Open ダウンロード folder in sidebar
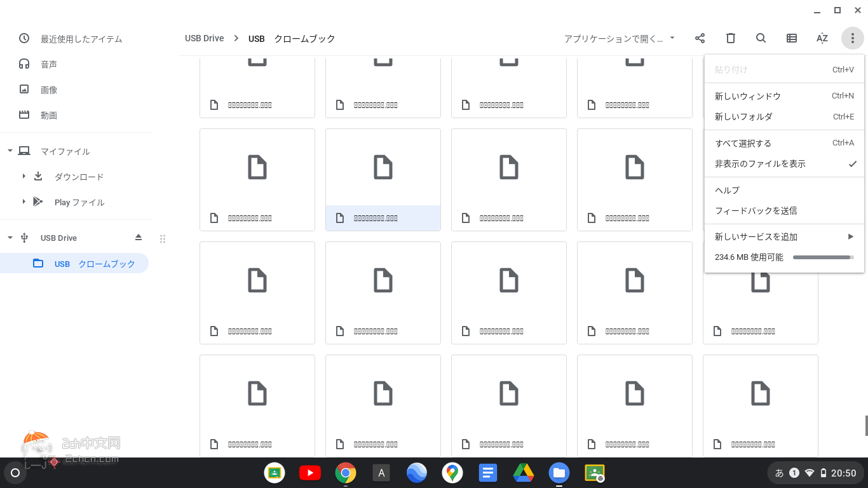Screen dimensions: 868x488 pyautogui.click(x=79, y=177)
